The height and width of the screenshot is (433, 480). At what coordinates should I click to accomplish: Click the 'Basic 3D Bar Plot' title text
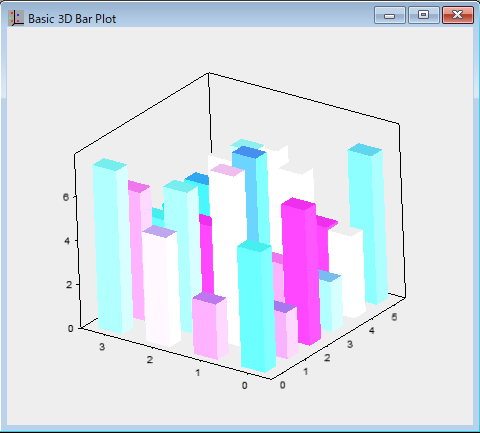point(72,19)
